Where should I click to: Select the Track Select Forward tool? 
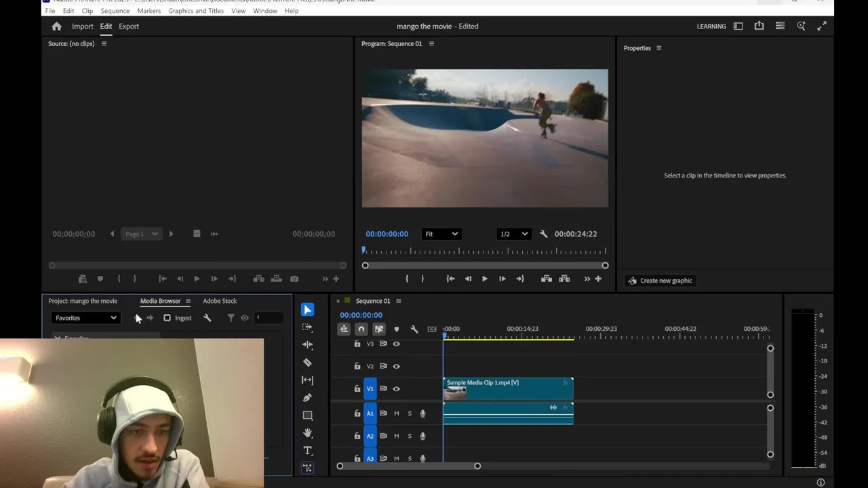click(x=307, y=327)
